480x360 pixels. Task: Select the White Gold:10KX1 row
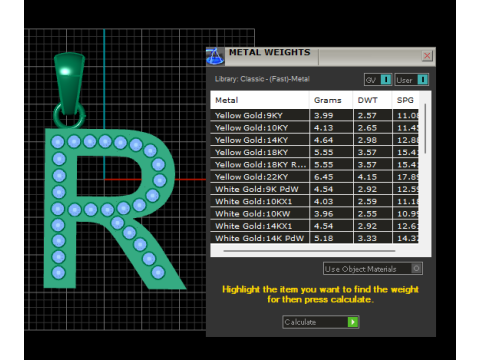point(314,201)
